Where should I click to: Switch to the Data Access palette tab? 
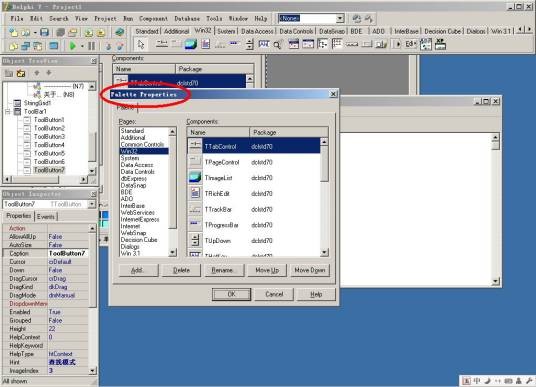(x=257, y=31)
